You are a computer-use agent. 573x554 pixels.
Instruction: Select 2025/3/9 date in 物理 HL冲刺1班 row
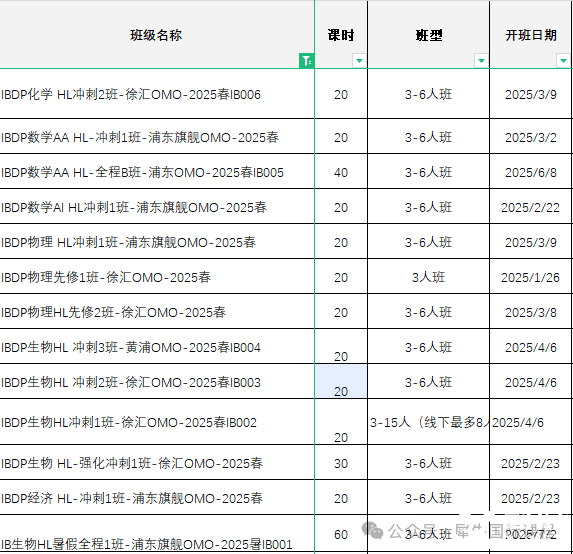click(x=531, y=242)
